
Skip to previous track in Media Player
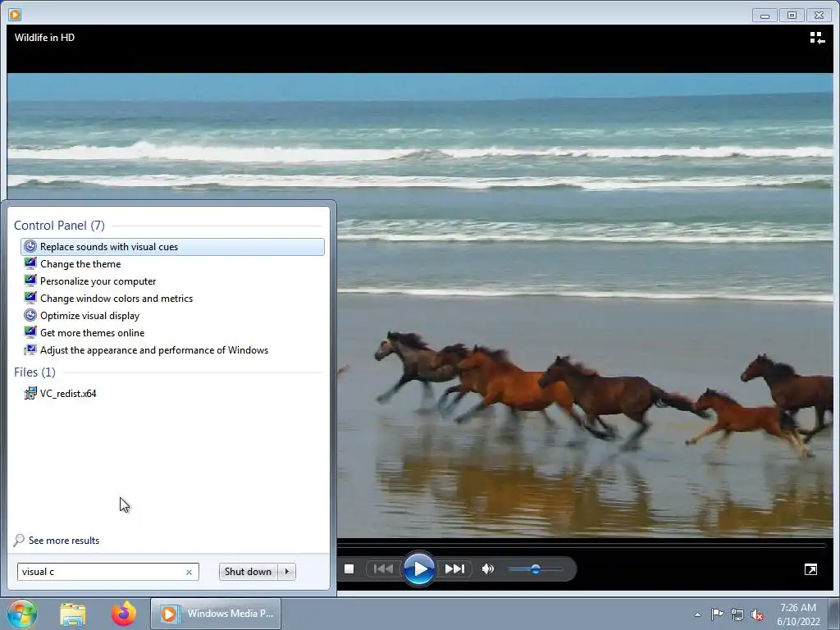[383, 569]
